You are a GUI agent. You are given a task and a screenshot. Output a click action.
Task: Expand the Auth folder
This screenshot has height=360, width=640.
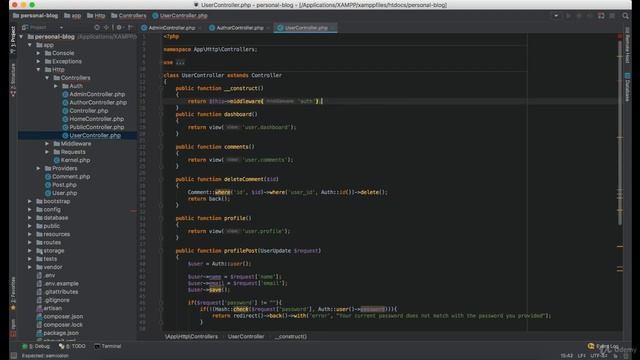point(56,86)
